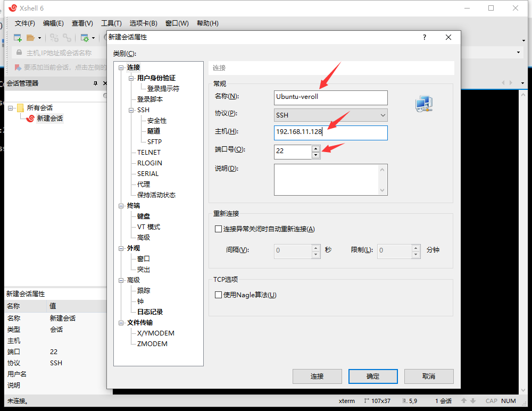
Task: Select 安全性 under SSH
Action: click(x=157, y=121)
